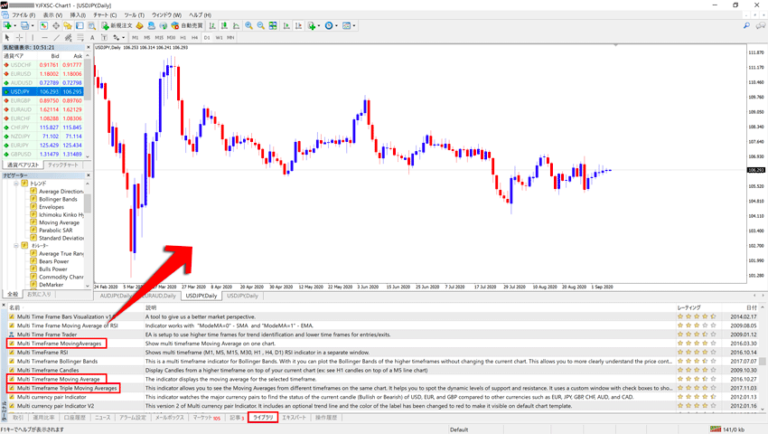This screenshot has height=434, width=768.
Task: Select Bollinger Bands indicator in navigator
Action: (60, 200)
